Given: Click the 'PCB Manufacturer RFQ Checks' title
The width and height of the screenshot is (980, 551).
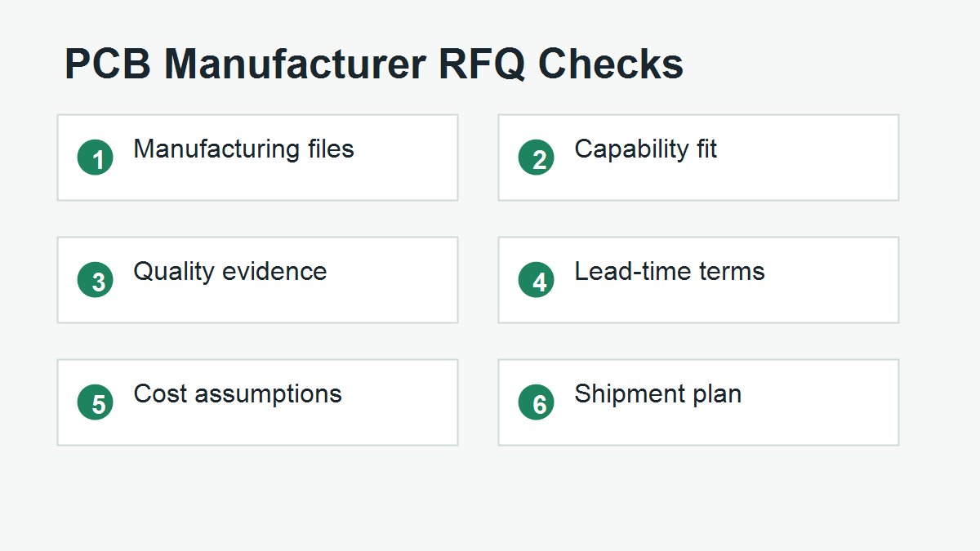Looking at the screenshot, I should [374, 64].
